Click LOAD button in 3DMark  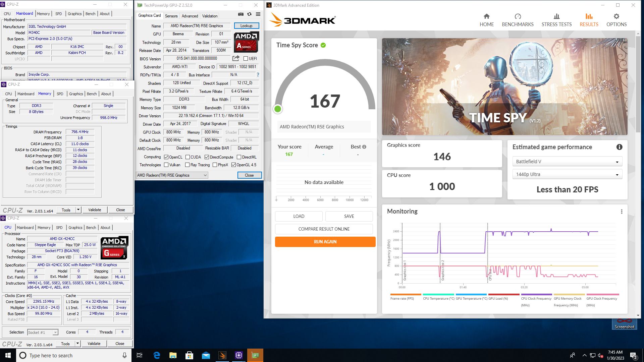pos(299,216)
